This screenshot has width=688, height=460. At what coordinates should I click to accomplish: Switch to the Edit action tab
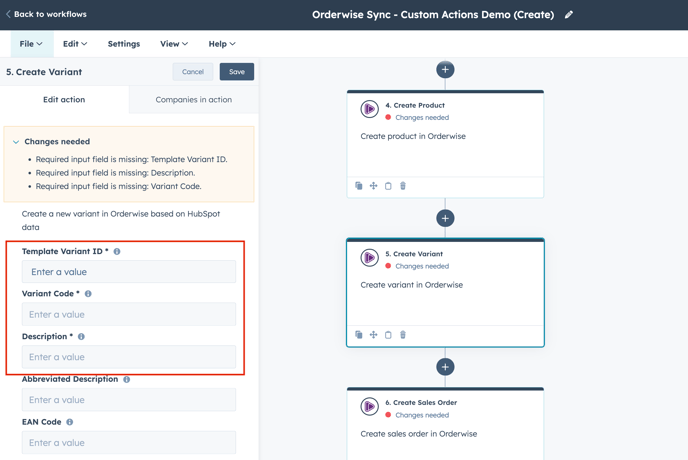(x=64, y=100)
